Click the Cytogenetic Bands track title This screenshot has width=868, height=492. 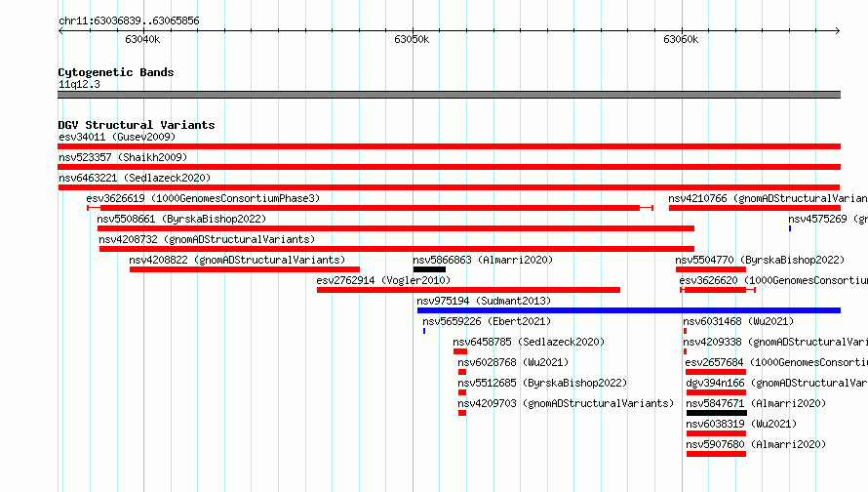pos(116,72)
